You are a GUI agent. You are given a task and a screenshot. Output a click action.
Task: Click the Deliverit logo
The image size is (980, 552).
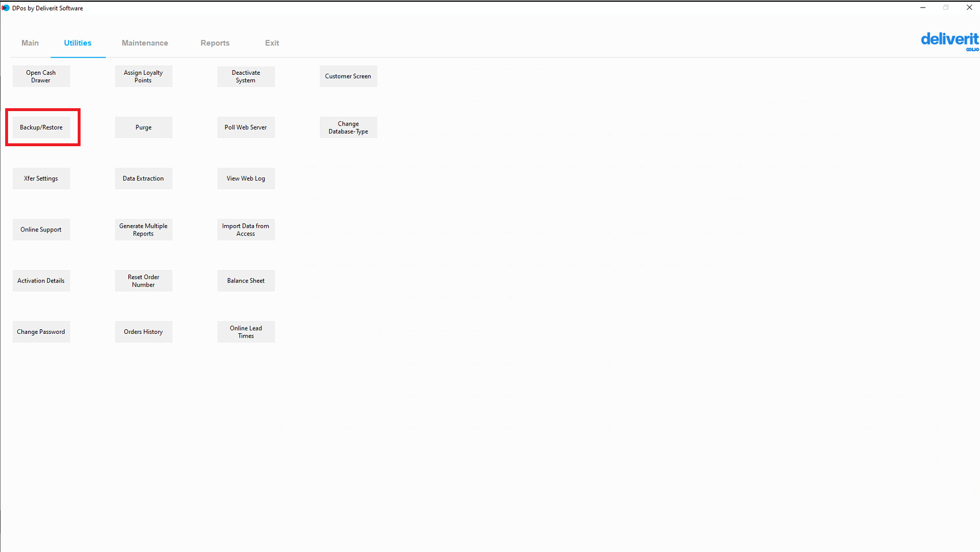(949, 41)
